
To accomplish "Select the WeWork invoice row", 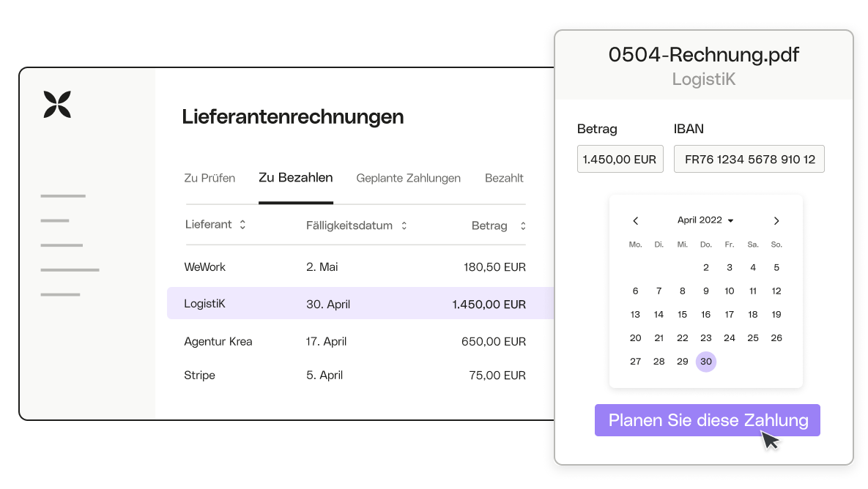I will tap(355, 267).
